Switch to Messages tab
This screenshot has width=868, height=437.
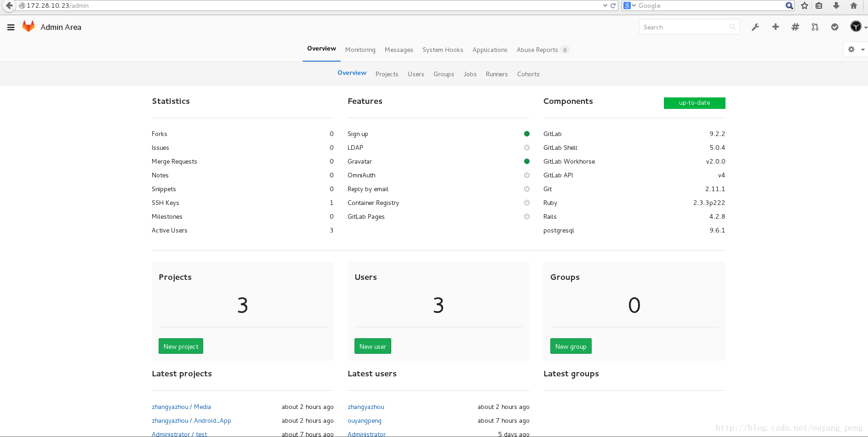coord(399,50)
